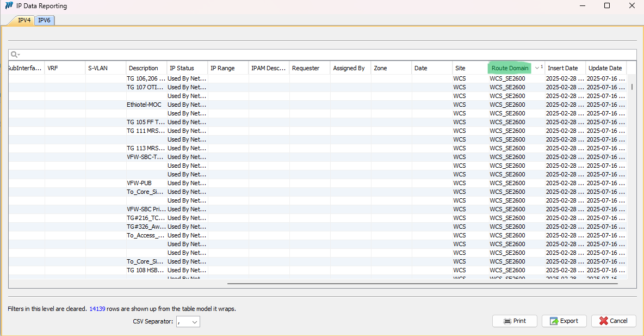Sort by the IP Status column header
This screenshot has width=644, height=336.
tap(182, 68)
